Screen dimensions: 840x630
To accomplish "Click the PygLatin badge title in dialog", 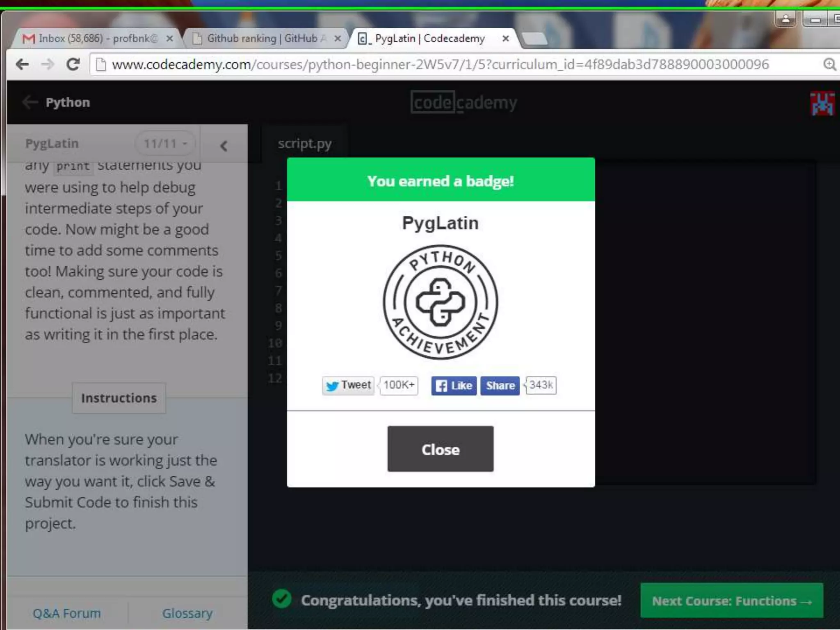I will click(x=441, y=224).
